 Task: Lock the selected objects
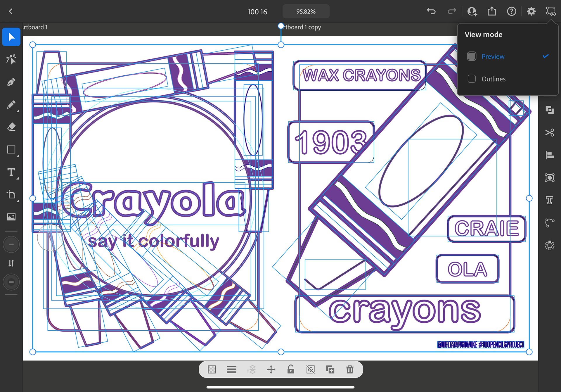pyautogui.click(x=291, y=369)
